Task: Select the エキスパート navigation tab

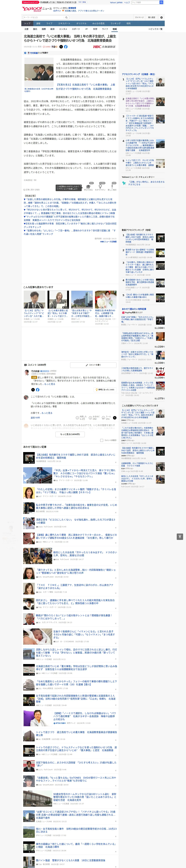Action: [64, 24]
